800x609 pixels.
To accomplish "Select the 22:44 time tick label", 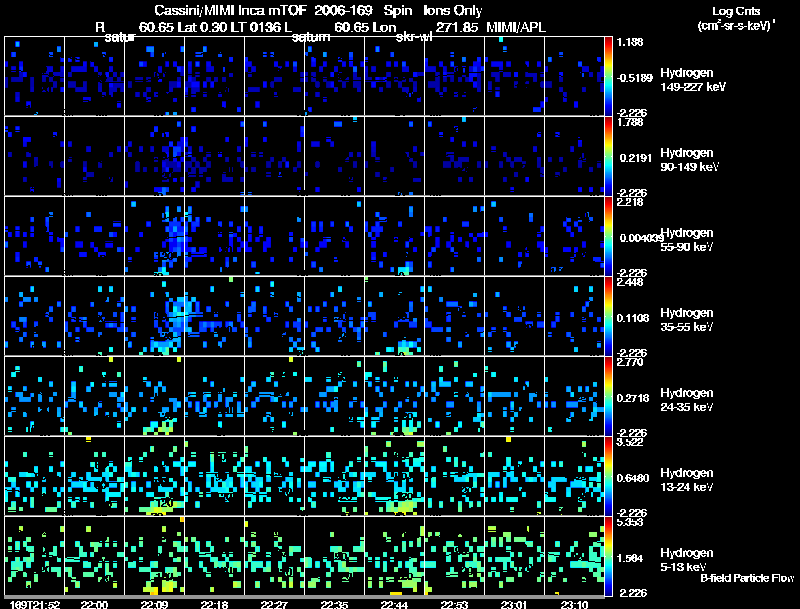I will [395, 604].
